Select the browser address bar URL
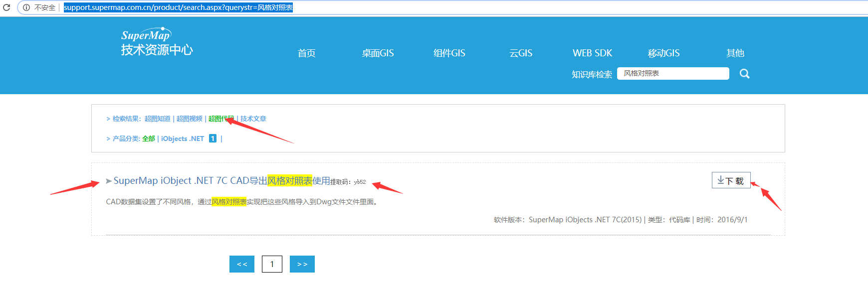The image size is (868, 284). 178,7
